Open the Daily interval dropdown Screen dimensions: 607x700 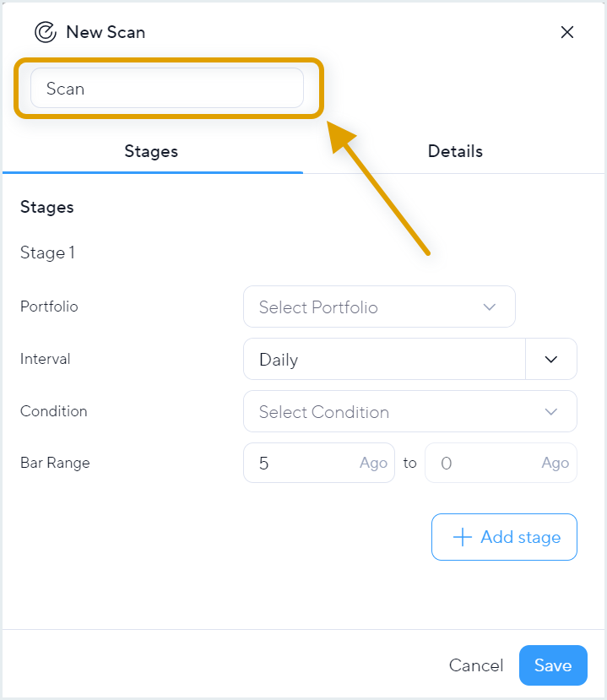[x=410, y=360]
